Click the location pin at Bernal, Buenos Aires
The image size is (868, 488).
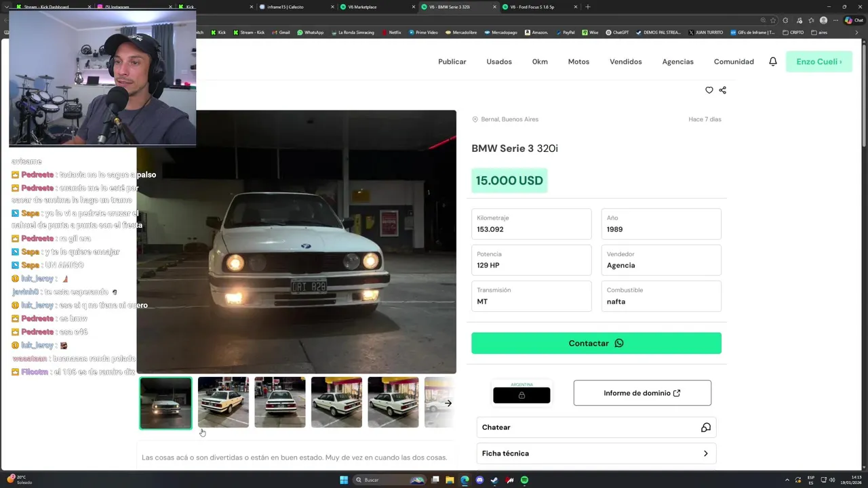coord(475,119)
